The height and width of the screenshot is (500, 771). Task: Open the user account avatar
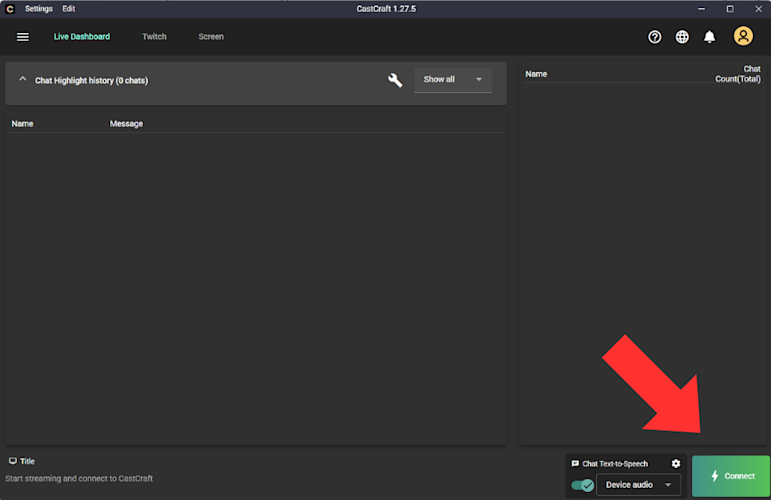[x=743, y=36]
